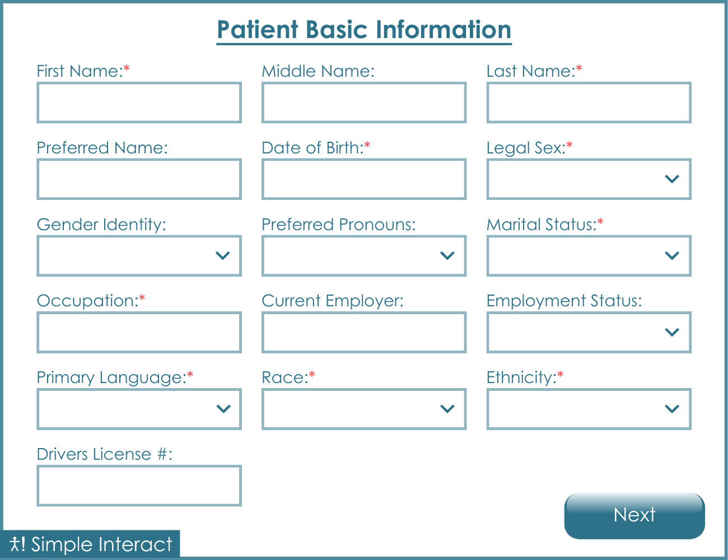
Task: Open the Legal Sex dropdown
Action: pyautogui.click(x=589, y=179)
